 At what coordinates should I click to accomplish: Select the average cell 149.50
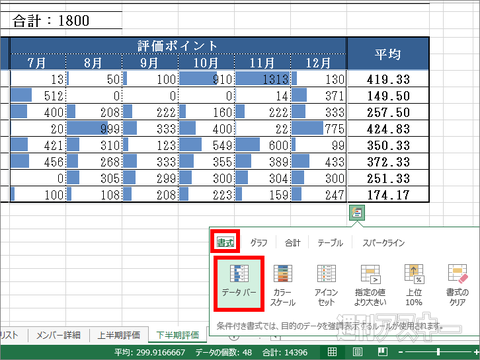point(388,95)
